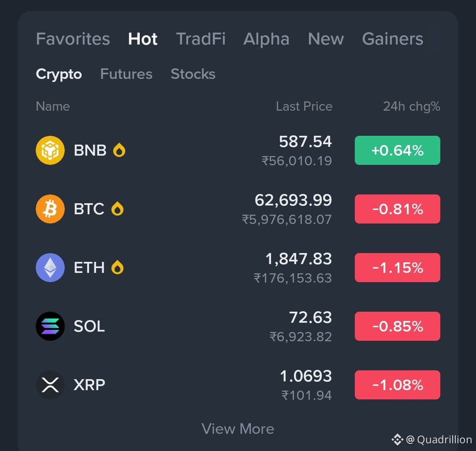Tap the flame icon next to BTC
This screenshot has height=451, width=476.
pyautogui.click(x=117, y=209)
